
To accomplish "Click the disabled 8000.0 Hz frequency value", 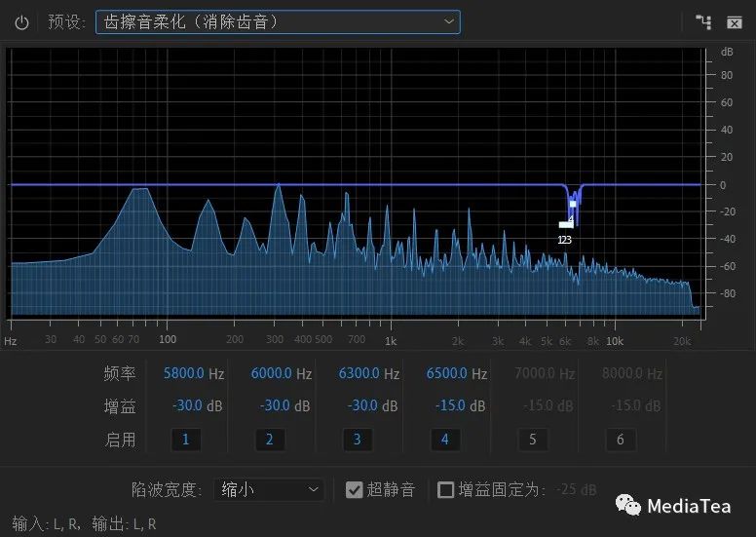I will pos(632,373).
